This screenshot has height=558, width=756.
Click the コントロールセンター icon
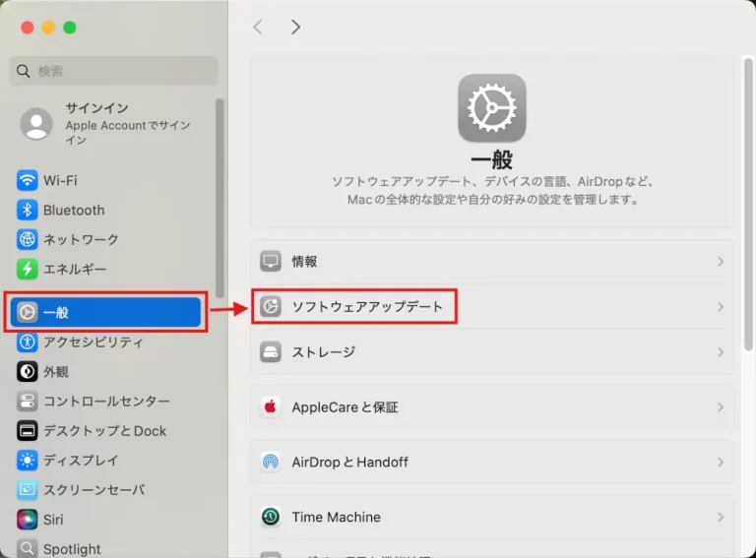27,401
